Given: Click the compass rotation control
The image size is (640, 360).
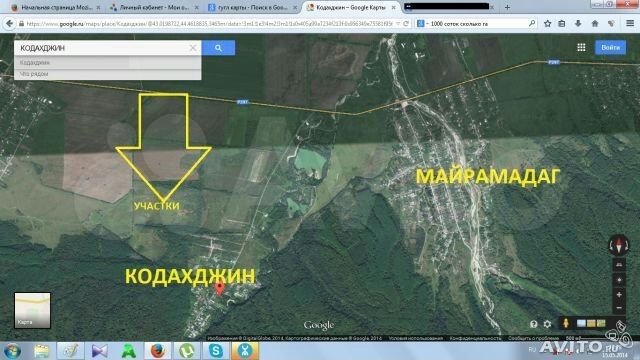Looking at the screenshot, I should (619, 245).
